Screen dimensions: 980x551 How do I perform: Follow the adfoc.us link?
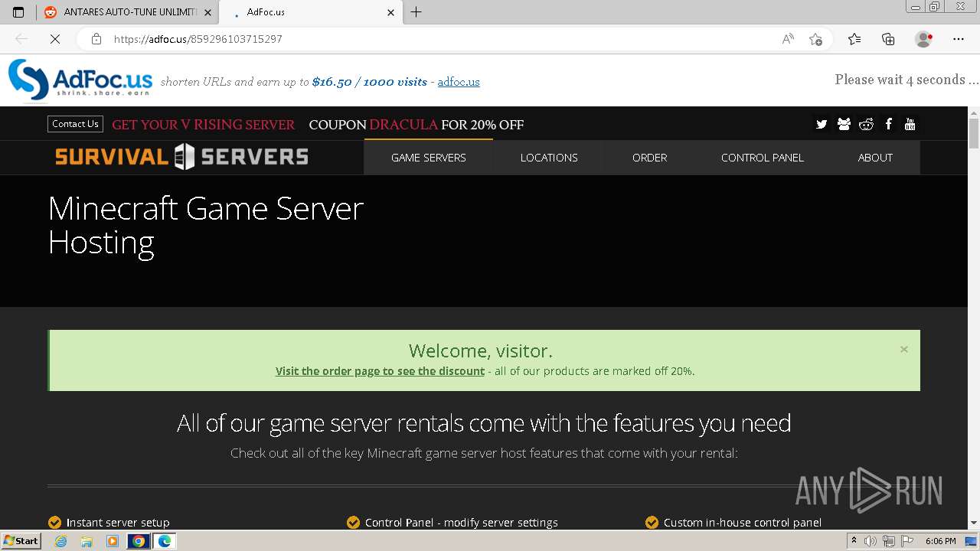(459, 82)
